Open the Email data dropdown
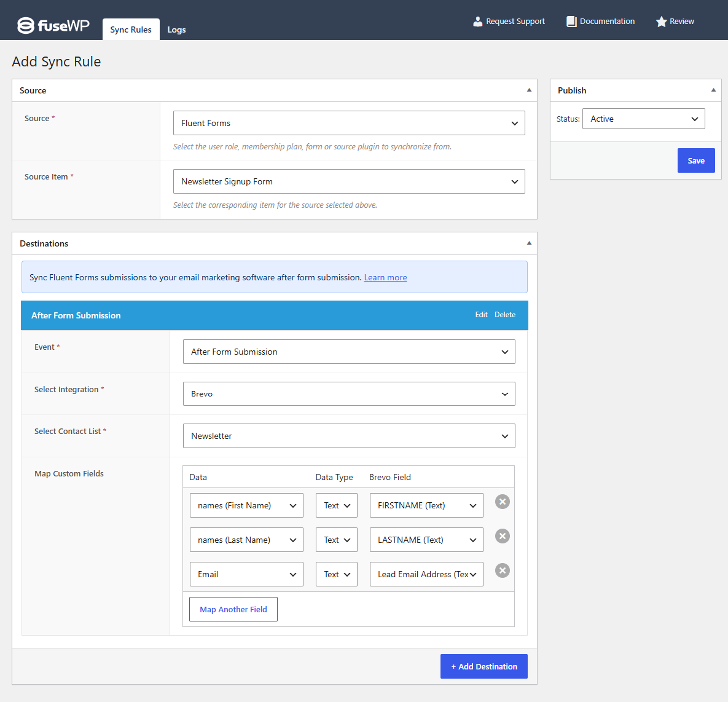 coord(246,574)
